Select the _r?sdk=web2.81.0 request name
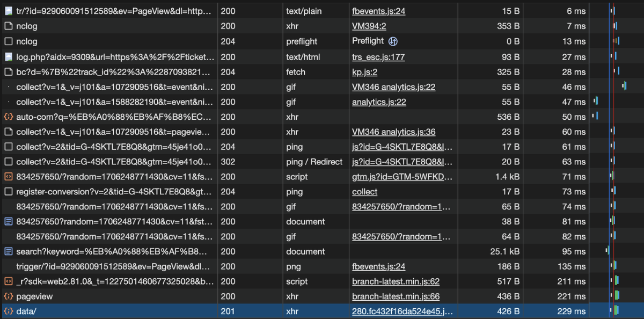The image size is (644, 319). pyautogui.click(x=115, y=281)
